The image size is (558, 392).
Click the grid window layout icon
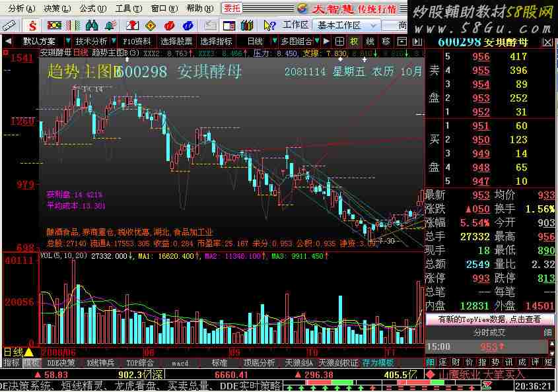coord(339,42)
